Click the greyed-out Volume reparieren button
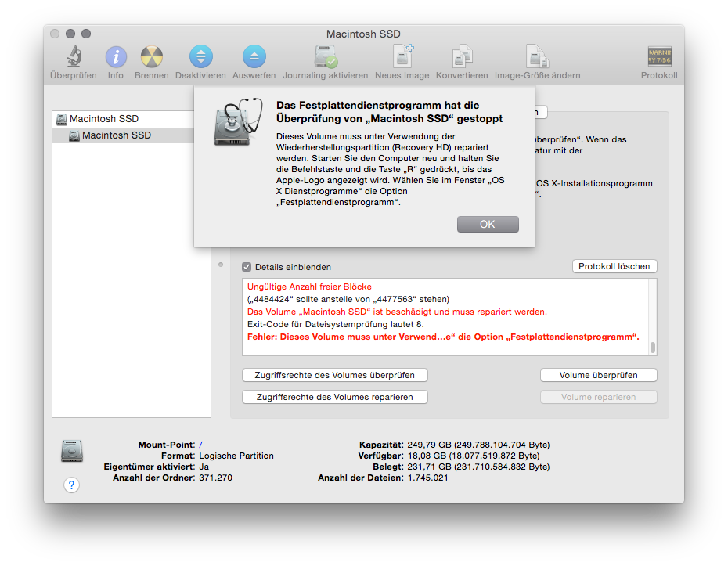 (x=599, y=397)
